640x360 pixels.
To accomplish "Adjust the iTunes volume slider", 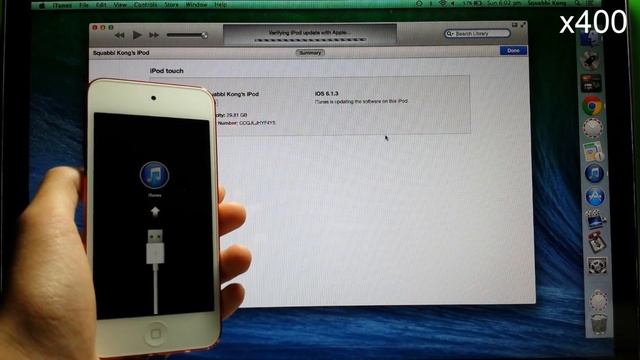I will 187,36.
